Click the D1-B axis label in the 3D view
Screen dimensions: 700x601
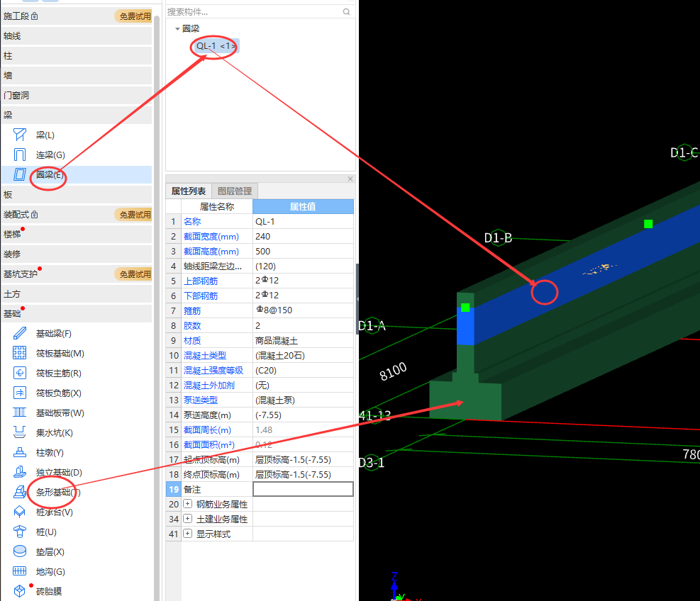click(498, 238)
